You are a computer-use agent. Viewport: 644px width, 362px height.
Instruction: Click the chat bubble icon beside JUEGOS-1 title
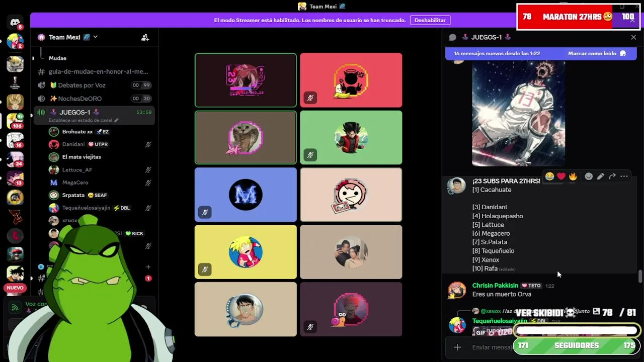pyautogui.click(x=452, y=37)
